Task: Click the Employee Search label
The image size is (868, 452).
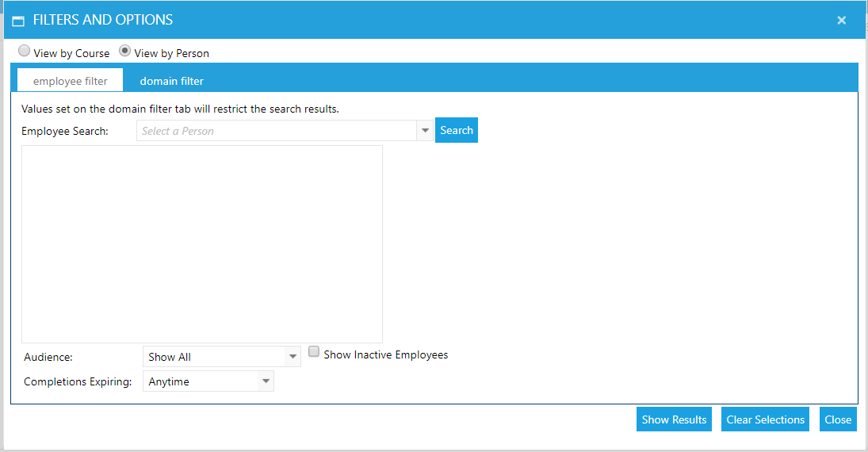Action: click(x=65, y=131)
